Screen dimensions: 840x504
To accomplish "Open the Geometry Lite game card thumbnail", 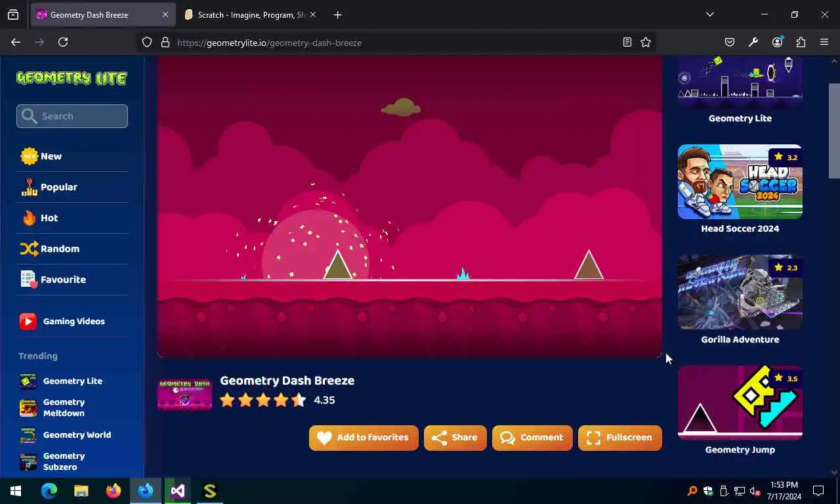I will [x=740, y=82].
